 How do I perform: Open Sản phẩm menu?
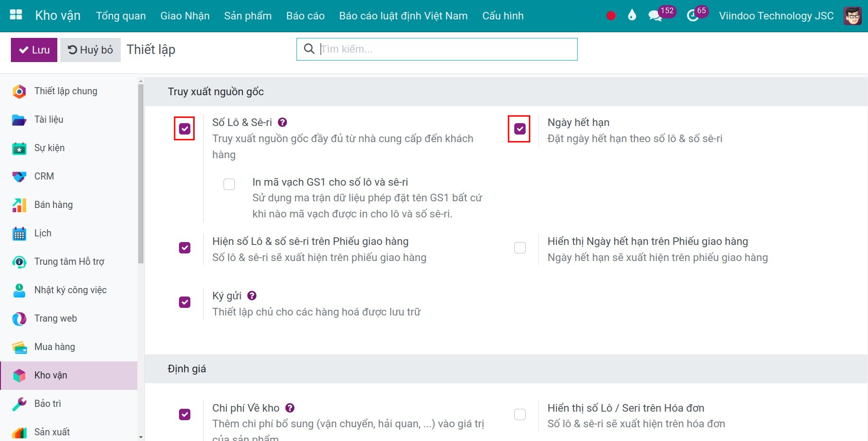click(248, 16)
